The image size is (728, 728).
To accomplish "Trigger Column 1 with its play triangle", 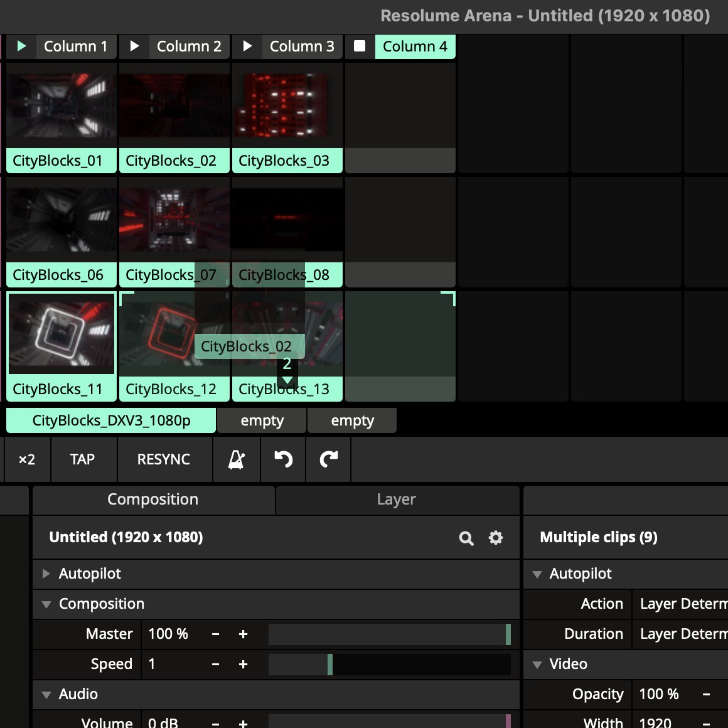I will (21, 46).
